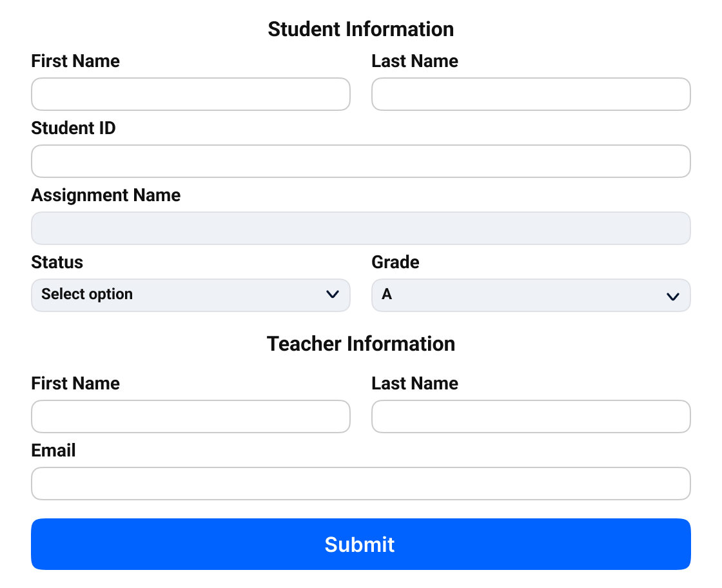The width and height of the screenshot is (722, 588).
Task: Select the Student ID input field
Action: click(x=361, y=161)
